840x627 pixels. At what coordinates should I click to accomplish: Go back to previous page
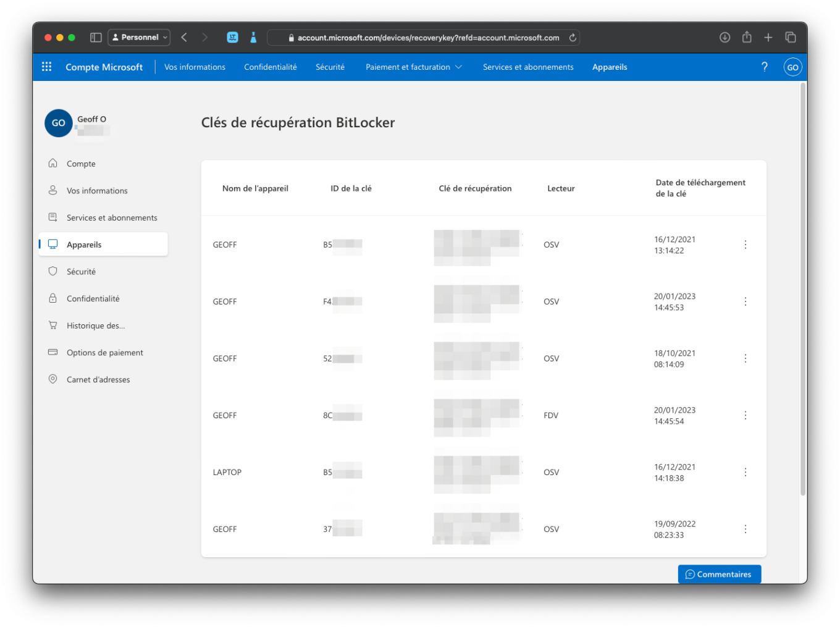click(x=184, y=38)
